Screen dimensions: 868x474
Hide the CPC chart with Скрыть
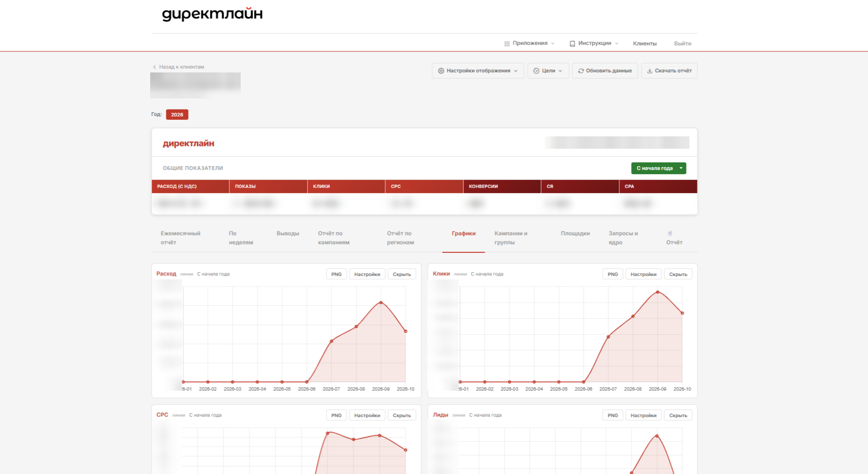coord(402,415)
